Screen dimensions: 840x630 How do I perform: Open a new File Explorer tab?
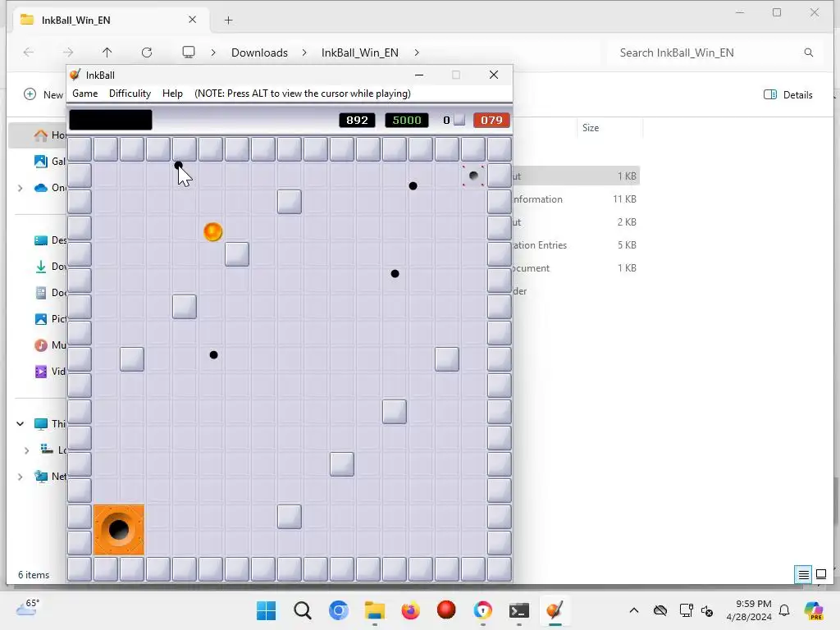tap(228, 21)
